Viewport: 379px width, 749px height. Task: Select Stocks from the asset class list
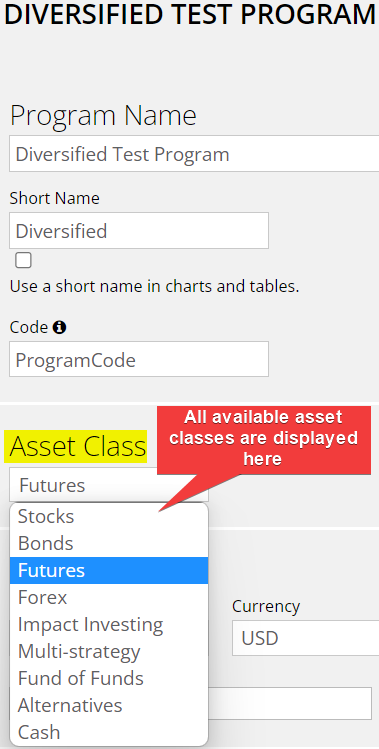pos(109,517)
